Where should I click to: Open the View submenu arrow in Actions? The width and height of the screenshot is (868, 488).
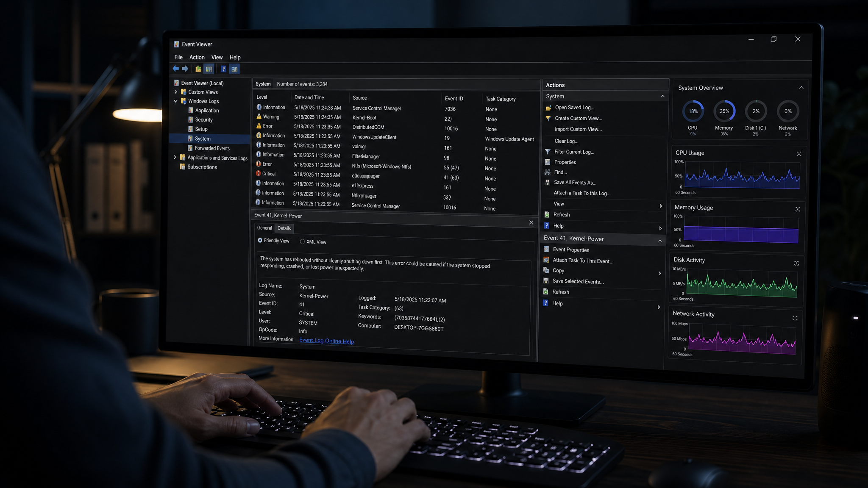[x=661, y=206]
